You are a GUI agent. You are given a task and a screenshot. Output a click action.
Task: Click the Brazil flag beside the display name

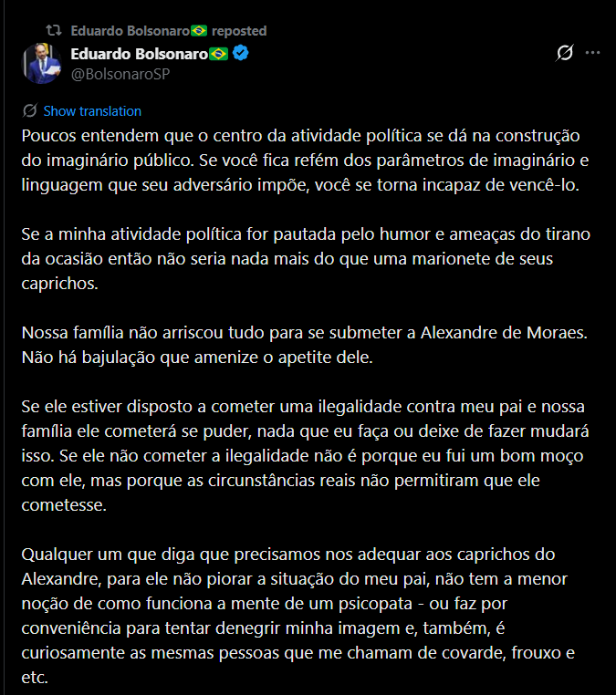219,55
